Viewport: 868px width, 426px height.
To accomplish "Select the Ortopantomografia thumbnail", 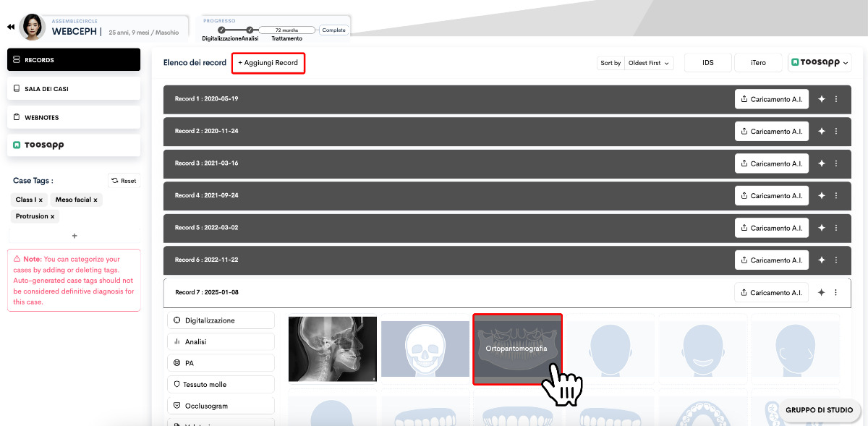I will coord(517,349).
